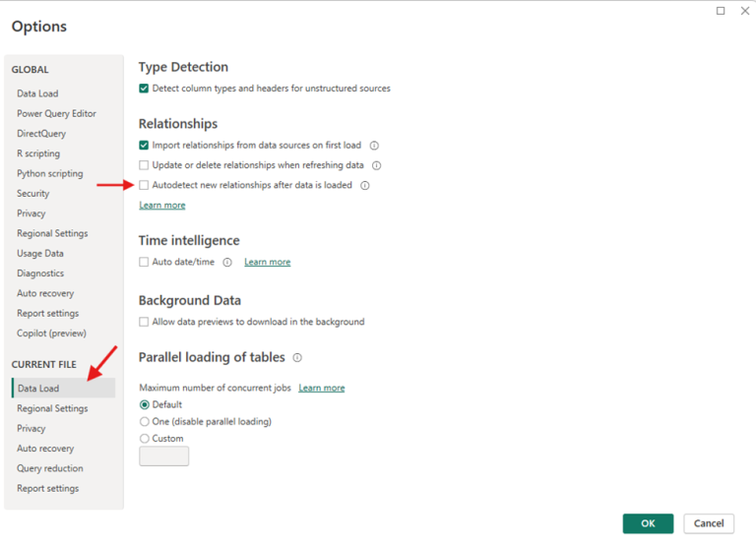The height and width of the screenshot is (546, 756).
Task: Click info icon next to Update or delete relationships
Action: pos(376,165)
